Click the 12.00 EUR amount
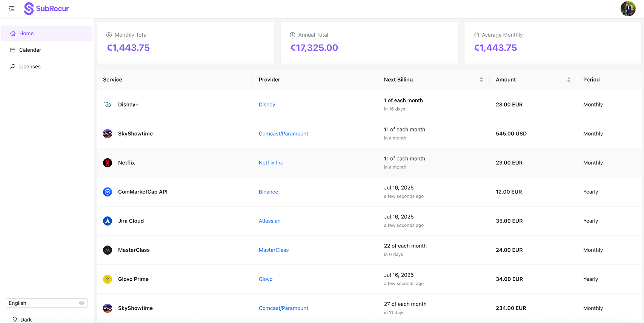Viewport: 644px width, 323px height. tap(509, 192)
